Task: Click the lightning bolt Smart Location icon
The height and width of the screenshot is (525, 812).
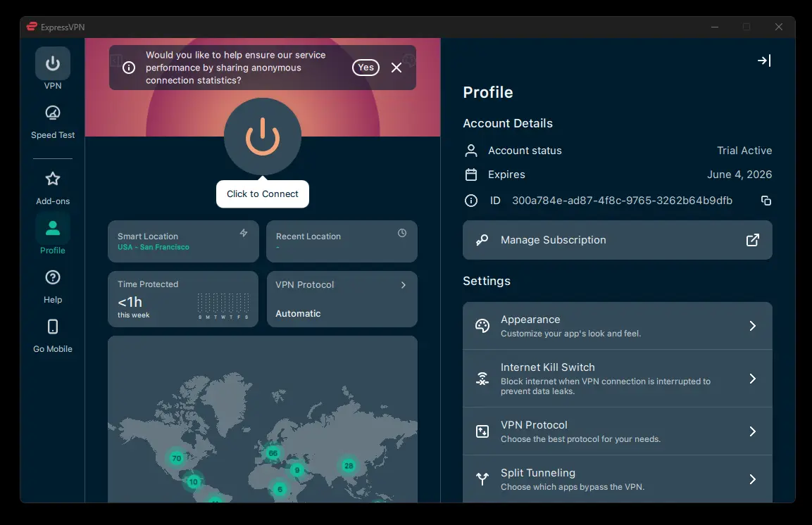Action: coord(244,233)
